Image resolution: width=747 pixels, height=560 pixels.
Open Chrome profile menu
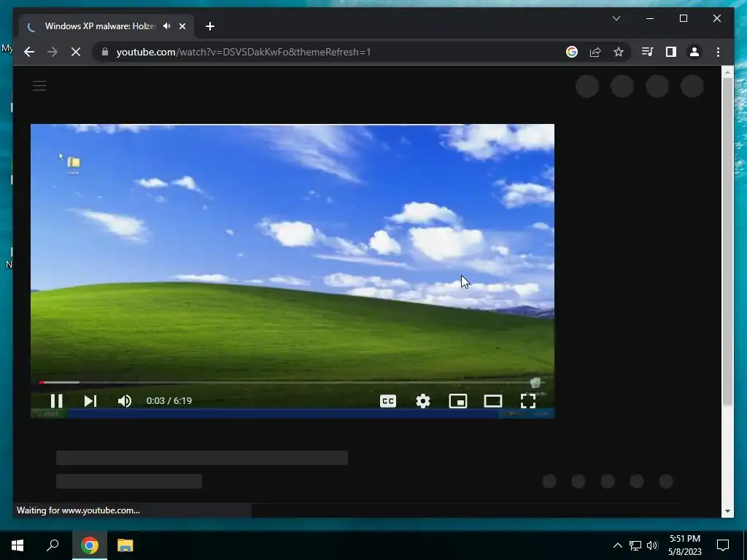(x=694, y=52)
